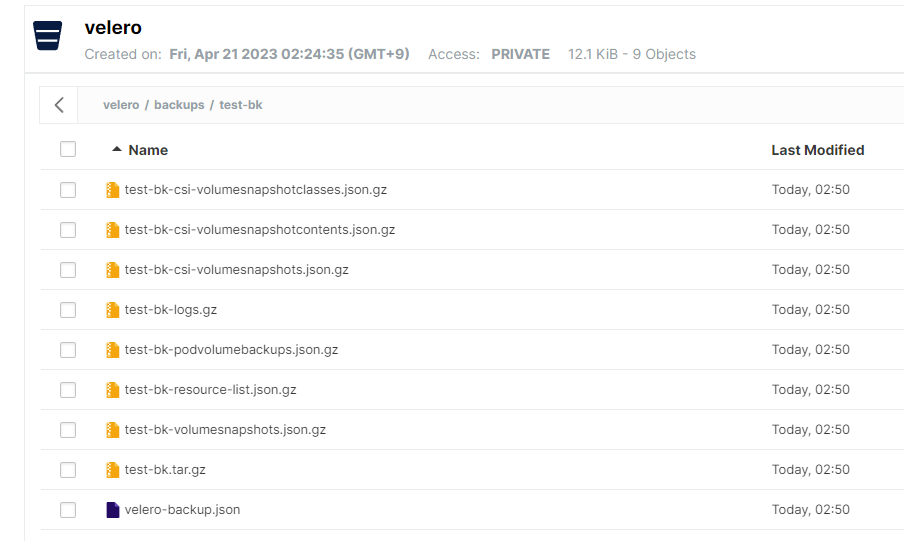Sort by the Last Modified column header

(818, 150)
